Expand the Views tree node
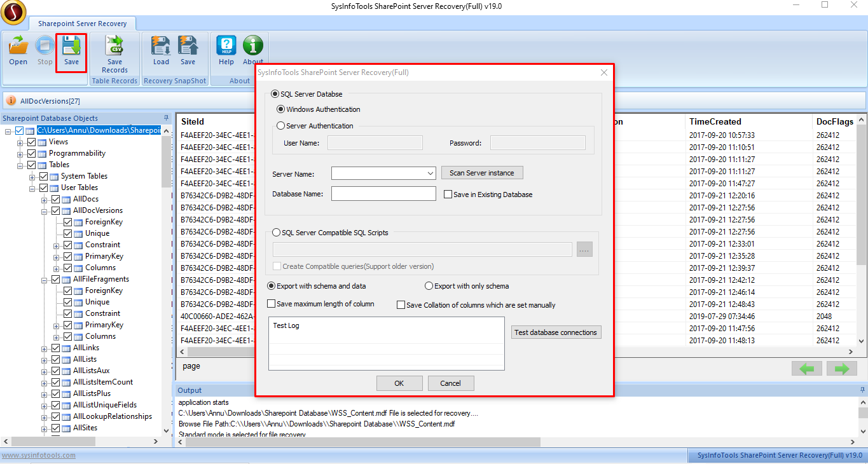 (x=20, y=142)
